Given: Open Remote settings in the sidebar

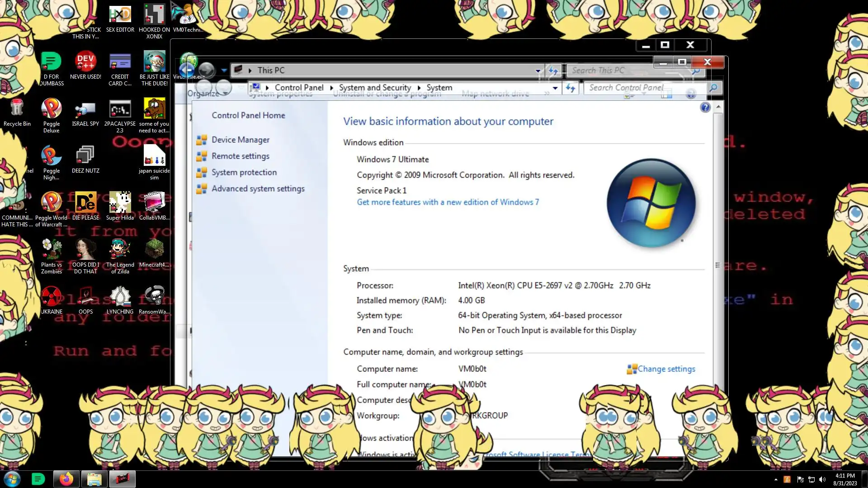Looking at the screenshot, I should tap(240, 156).
